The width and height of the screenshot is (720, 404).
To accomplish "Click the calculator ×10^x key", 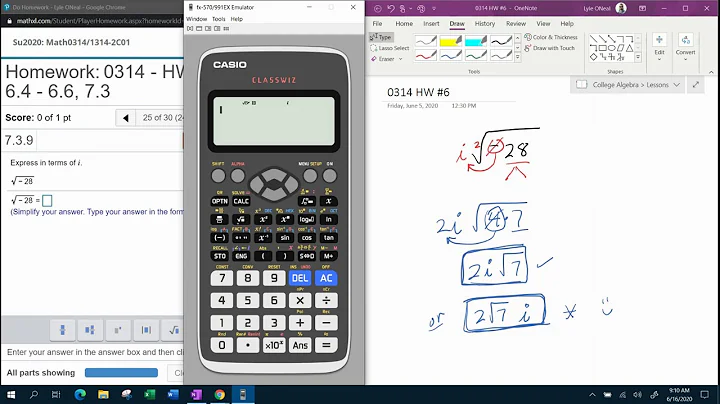I will (274, 345).
